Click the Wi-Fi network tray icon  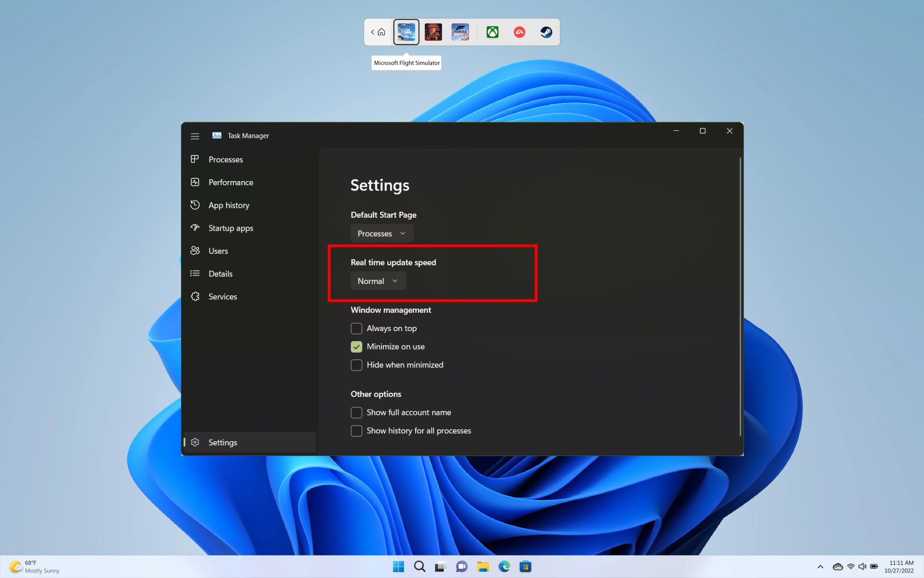coord(851,567)
